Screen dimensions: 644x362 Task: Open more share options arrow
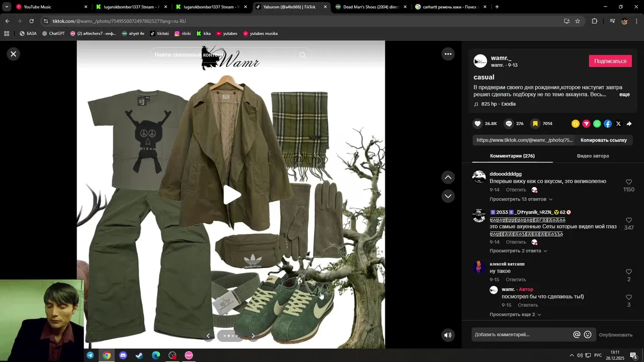[629, 124]
